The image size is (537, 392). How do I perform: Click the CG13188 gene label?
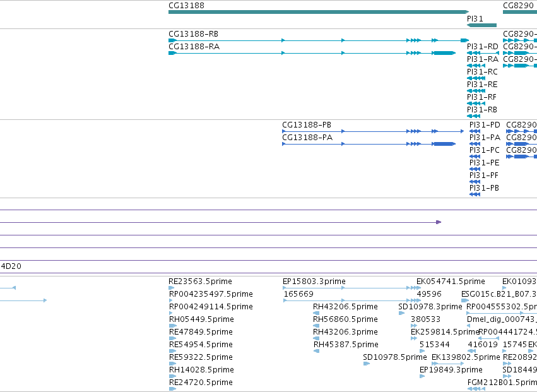(x=186, y=6)
